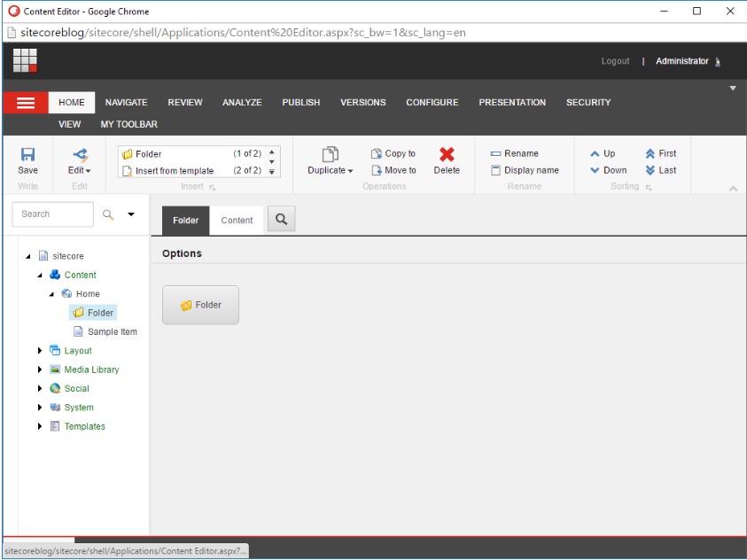Move item Down with arrow icon
The width and height of the screenshot is (747, 560).
tap(595, 170)
